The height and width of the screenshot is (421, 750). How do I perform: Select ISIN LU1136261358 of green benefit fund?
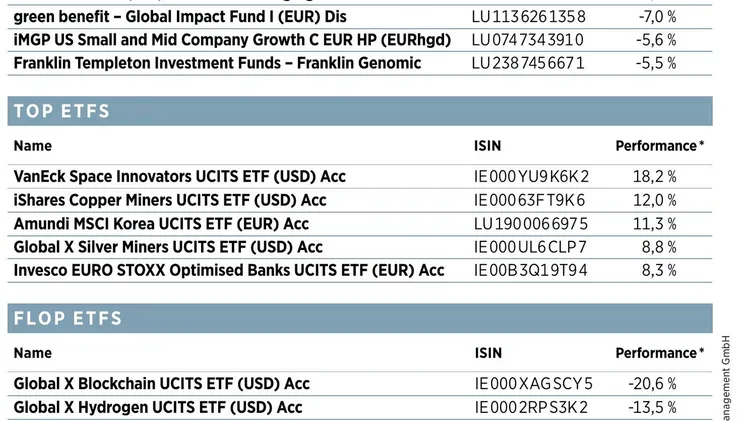(528, 16)
